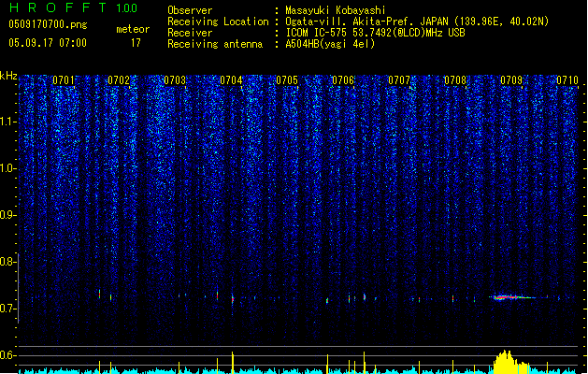The image size is (588, 374).
Task: Click the 0706 time marker
Action: [x=343, y=80]
